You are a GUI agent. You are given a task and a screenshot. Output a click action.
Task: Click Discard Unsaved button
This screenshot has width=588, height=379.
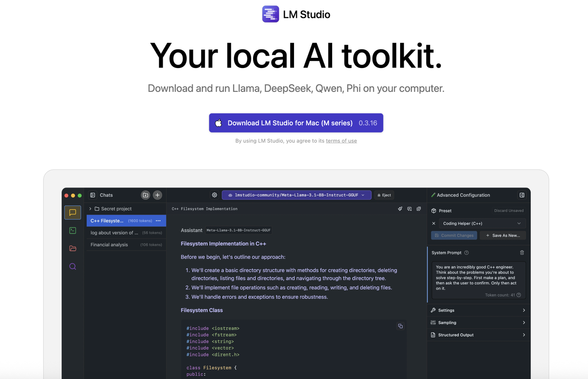(509, 211)
